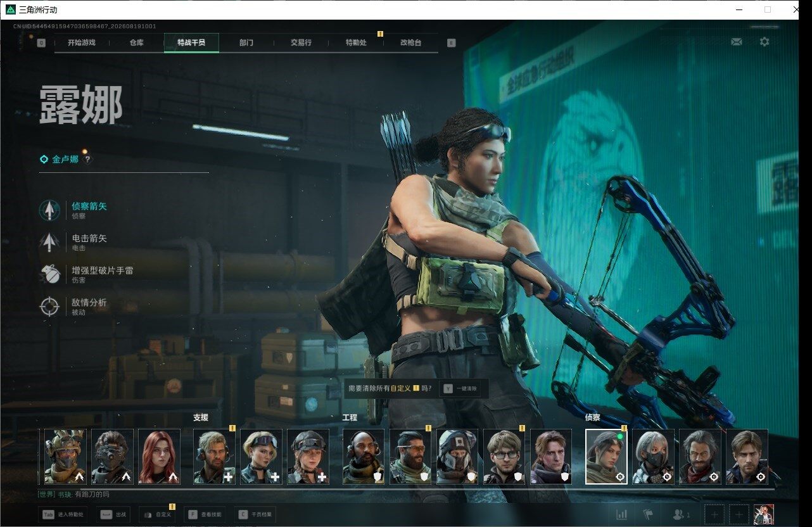Click the 三角洲行动 app icon in title bar
Screen dimensions: 812x527
[x=10, y=10]
